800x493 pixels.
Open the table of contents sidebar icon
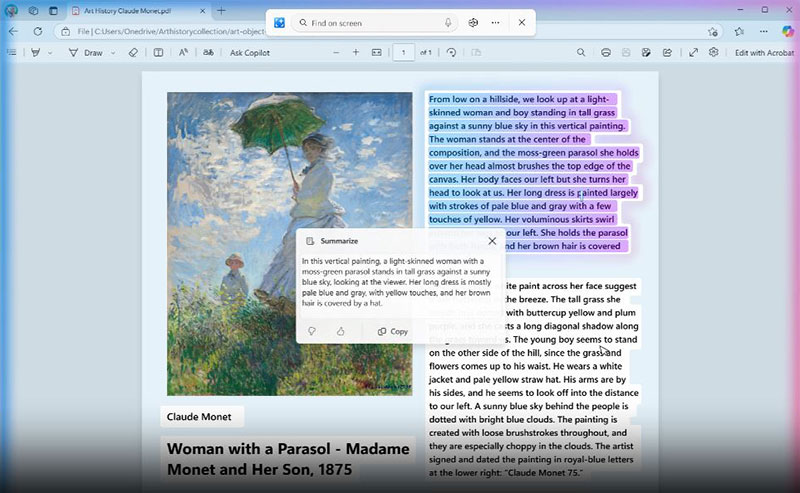tap(11, 53)
